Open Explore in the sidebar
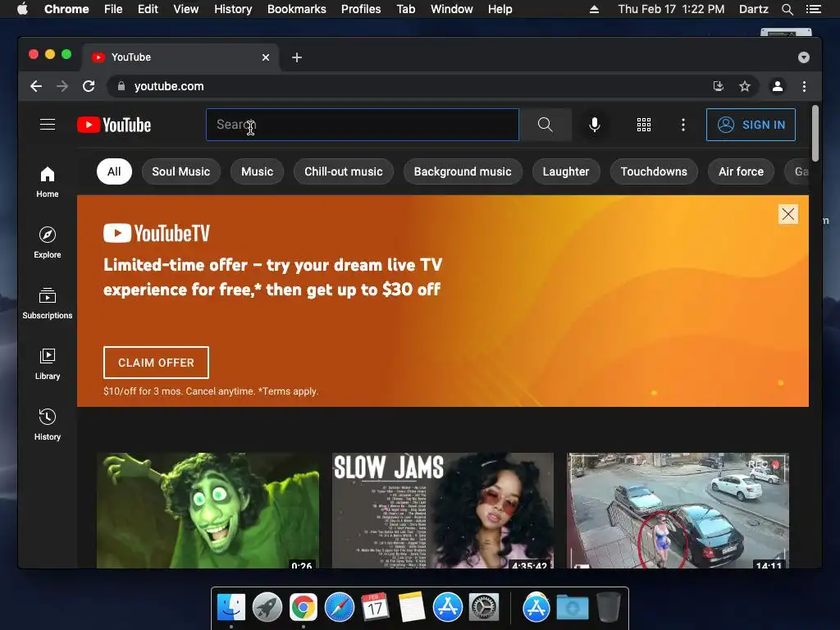 (x=47, y=243)
